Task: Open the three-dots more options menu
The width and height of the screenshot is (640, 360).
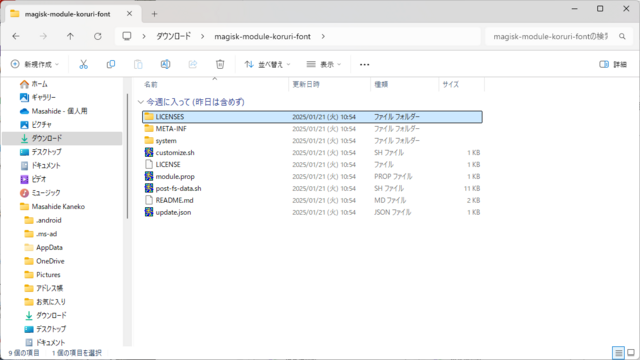Action: [364, 64]
